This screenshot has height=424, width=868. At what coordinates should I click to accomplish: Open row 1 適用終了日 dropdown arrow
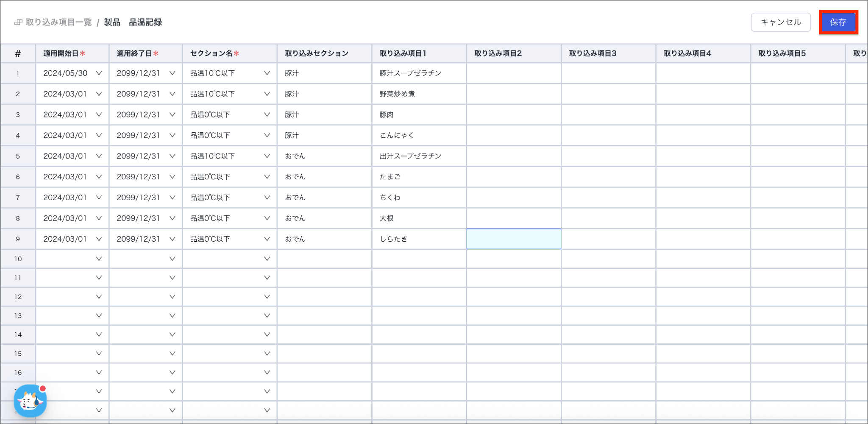172,73
